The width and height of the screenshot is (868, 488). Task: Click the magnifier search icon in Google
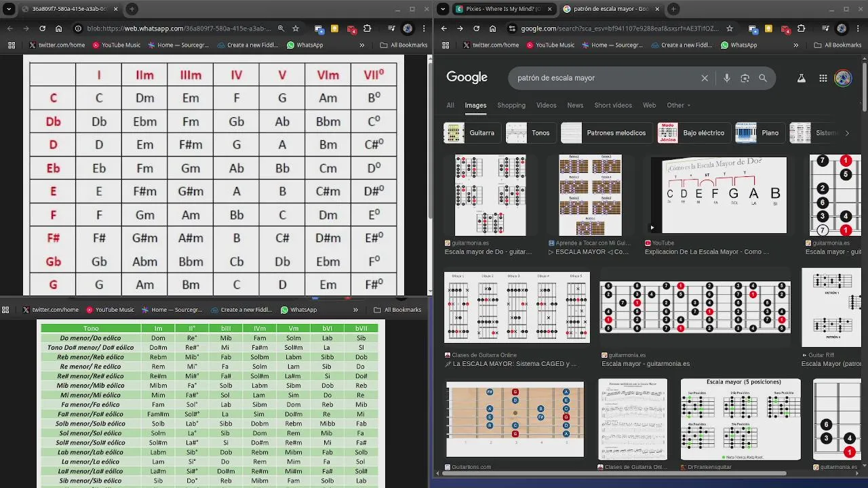[763, 78]
